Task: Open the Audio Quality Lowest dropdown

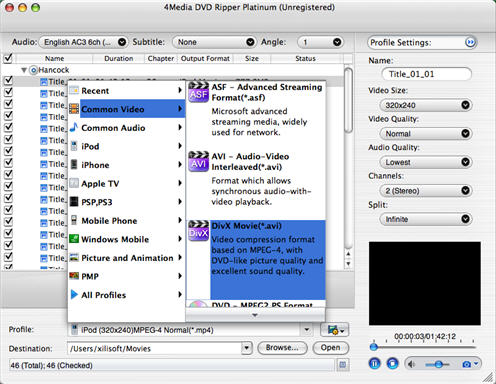Action: [426, 162]
